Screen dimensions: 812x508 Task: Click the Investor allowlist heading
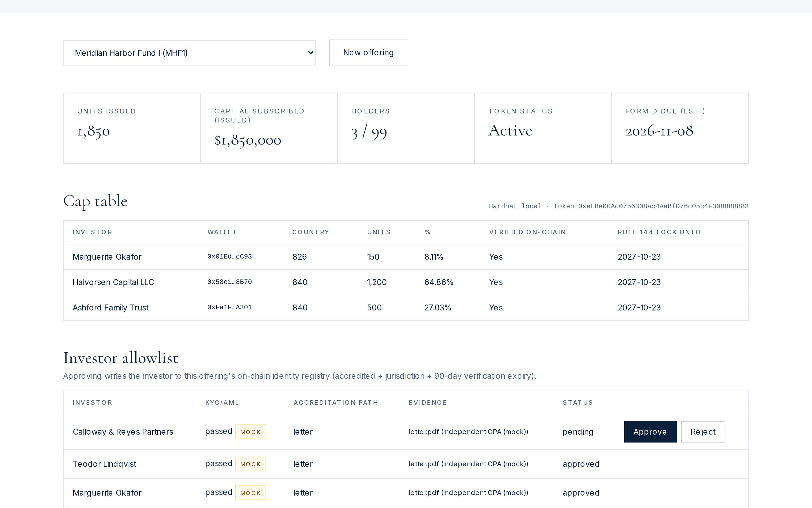121,358
